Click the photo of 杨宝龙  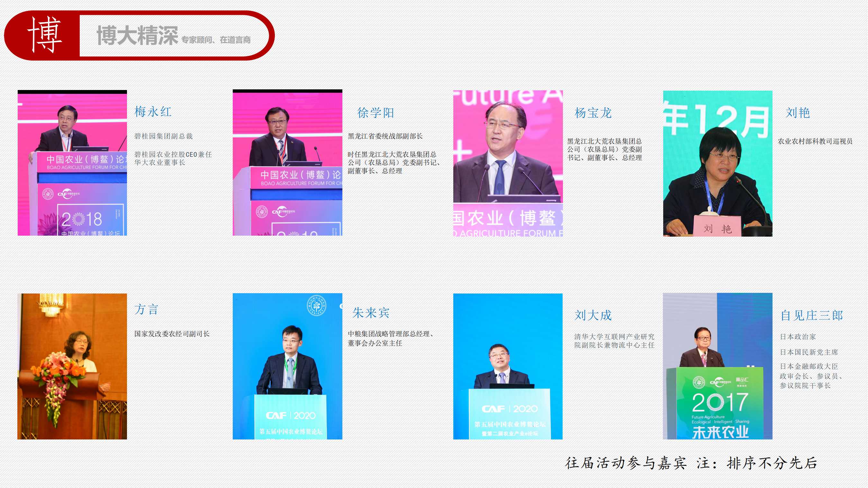pos(508,163)
